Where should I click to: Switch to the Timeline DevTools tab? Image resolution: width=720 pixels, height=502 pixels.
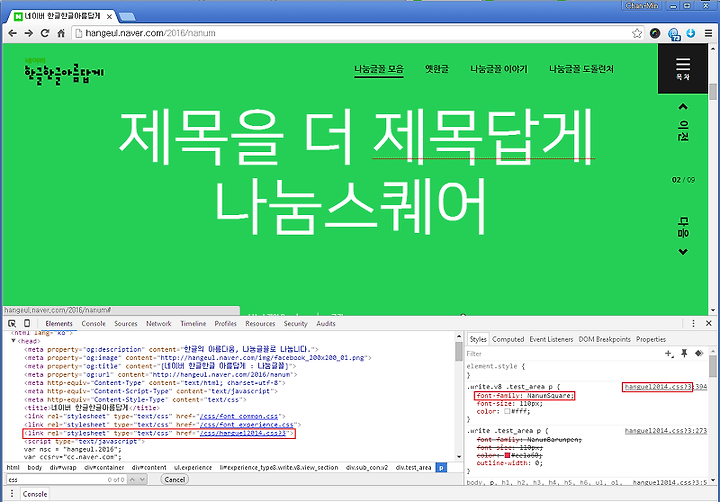click(193, 324)
